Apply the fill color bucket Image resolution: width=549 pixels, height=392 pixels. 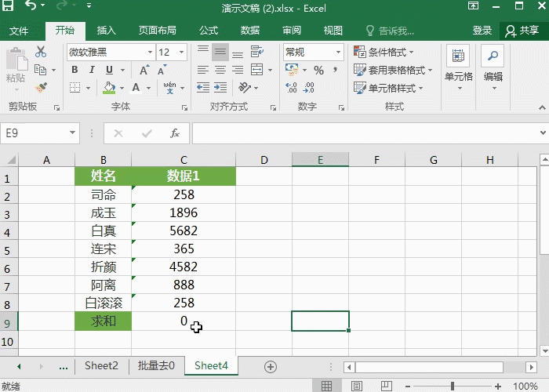[x=109, y=88]
